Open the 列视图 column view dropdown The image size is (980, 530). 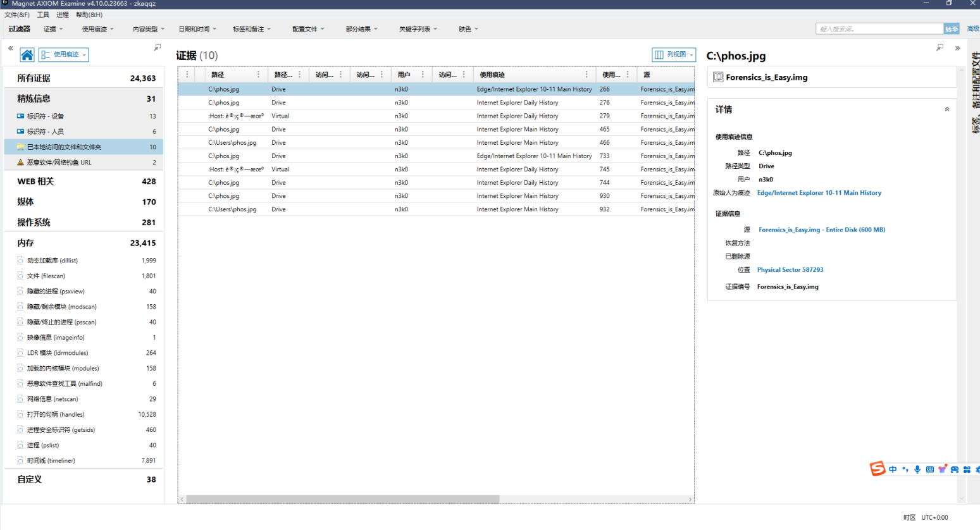[x=674, y=55]
